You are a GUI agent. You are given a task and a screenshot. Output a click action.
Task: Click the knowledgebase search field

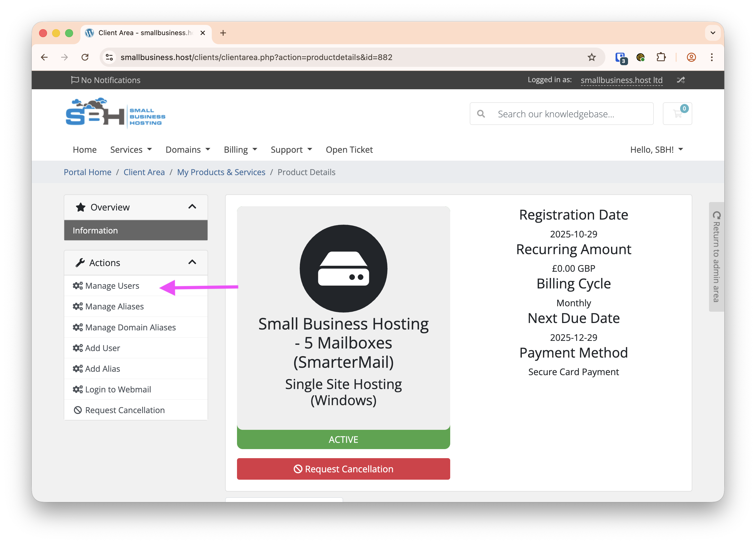(570, 114)
